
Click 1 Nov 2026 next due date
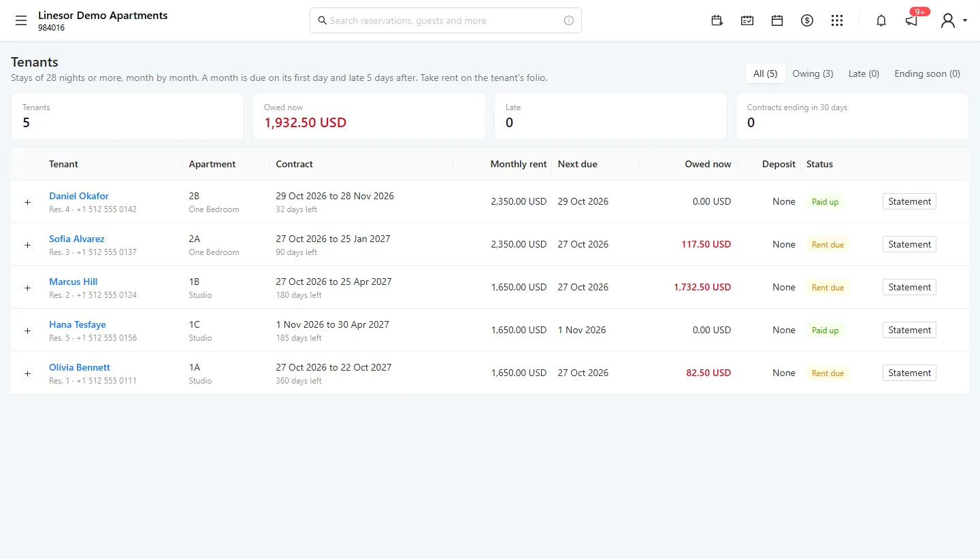point(582,330)
